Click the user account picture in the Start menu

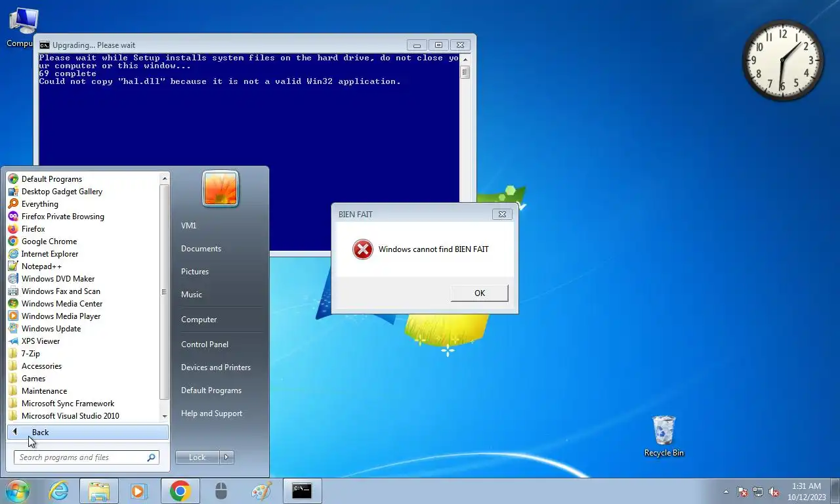[x=220, y=189]
